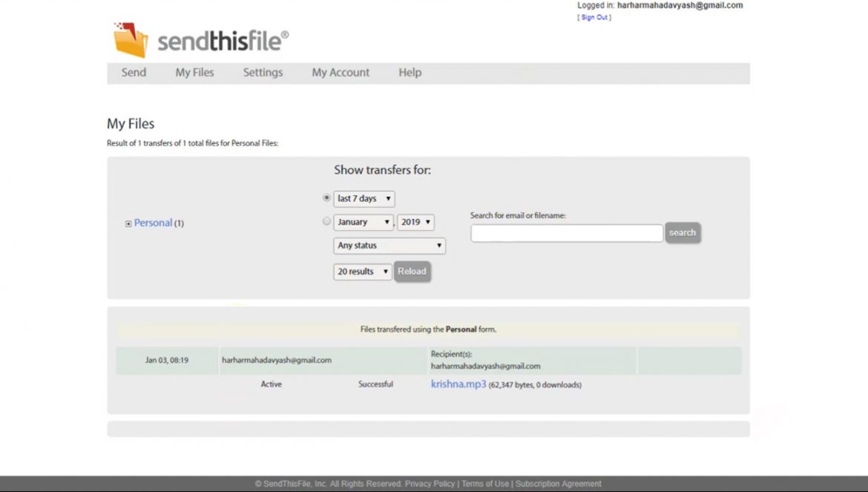Open the month dropdown showing January

363,222
